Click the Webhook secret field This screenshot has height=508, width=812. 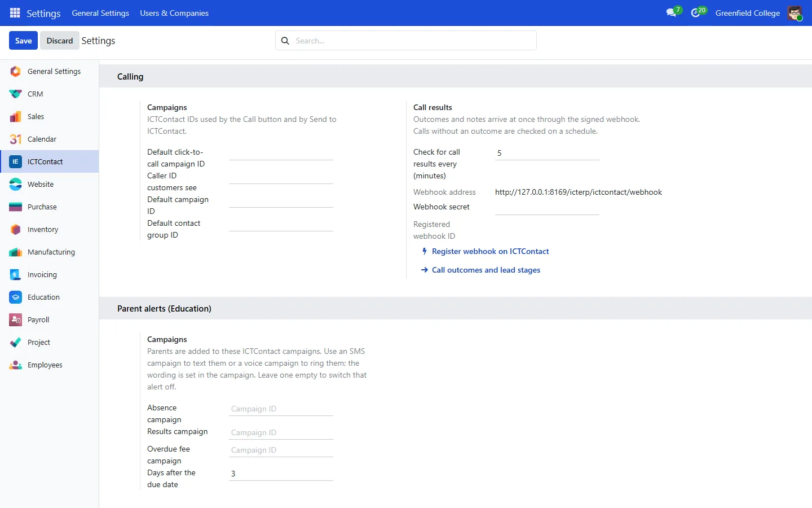click(547, 208)
